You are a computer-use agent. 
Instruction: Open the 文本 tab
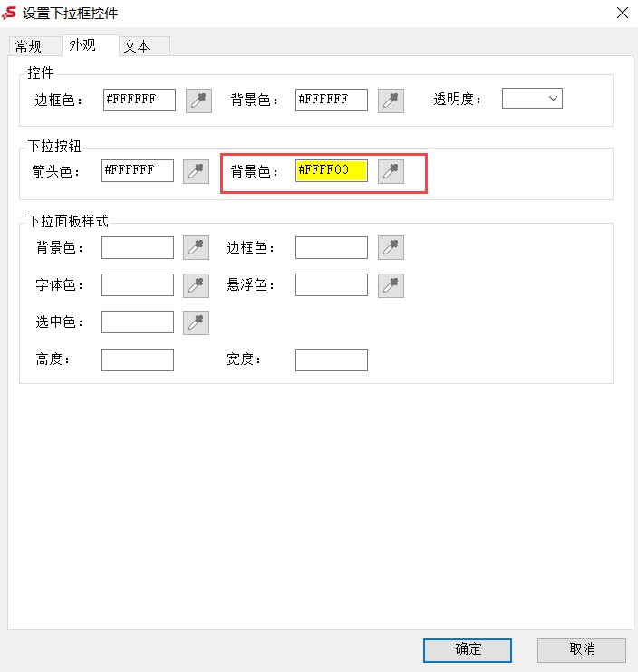pyautogui.click(x=144, y=46)
